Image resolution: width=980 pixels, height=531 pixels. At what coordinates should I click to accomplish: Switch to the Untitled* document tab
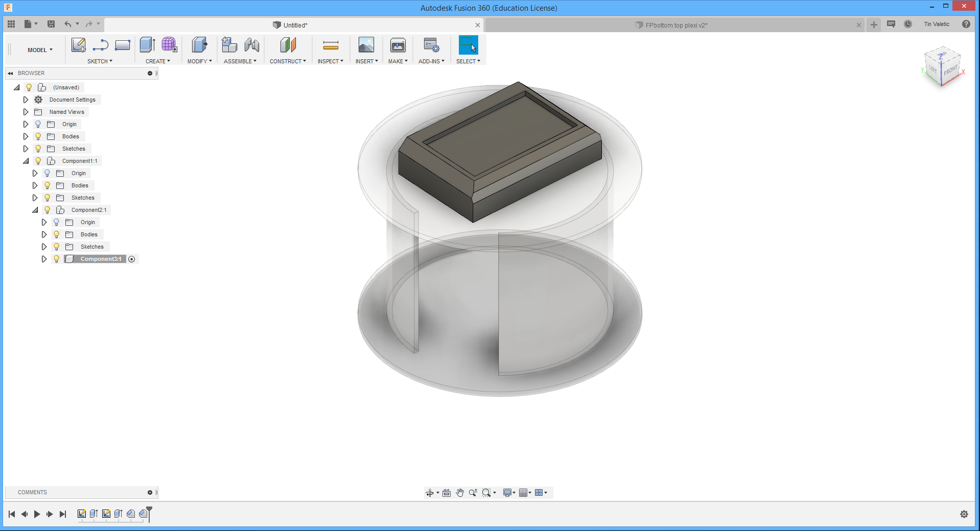tap(294, 25)
